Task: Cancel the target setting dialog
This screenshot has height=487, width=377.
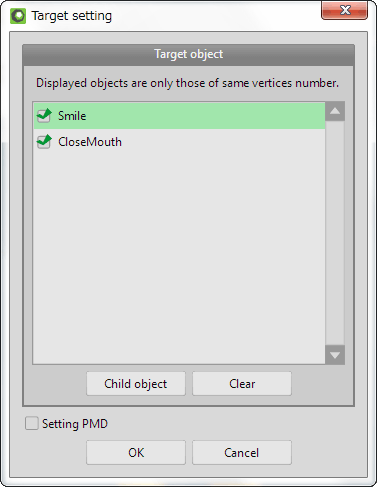Action: click(x=242, y=453)
